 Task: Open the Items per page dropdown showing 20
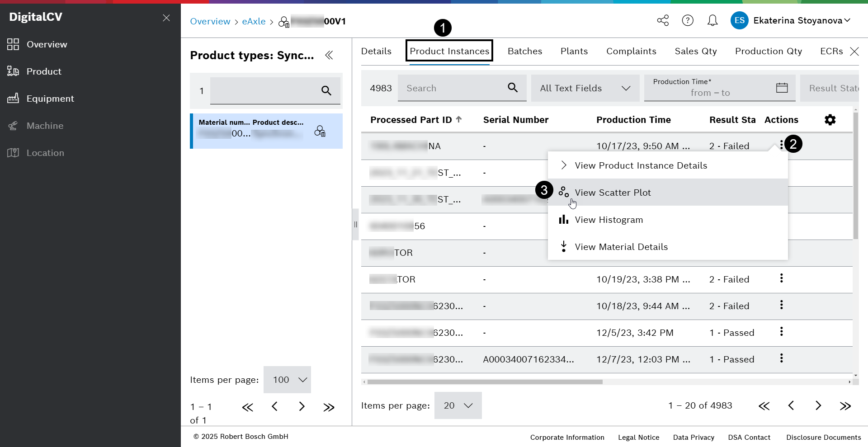point(458,405)
